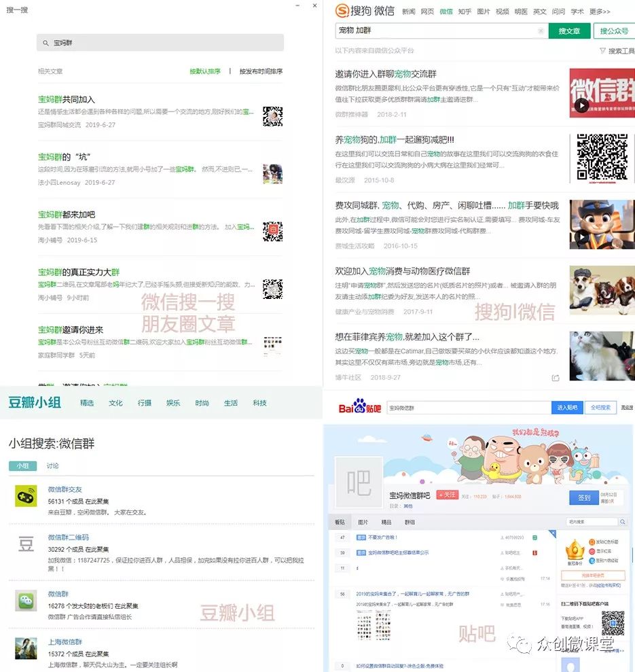This screenshot has height=672, width=635.
Task: Open the three dogs photo thumbnail
Action: click(602, 290)
